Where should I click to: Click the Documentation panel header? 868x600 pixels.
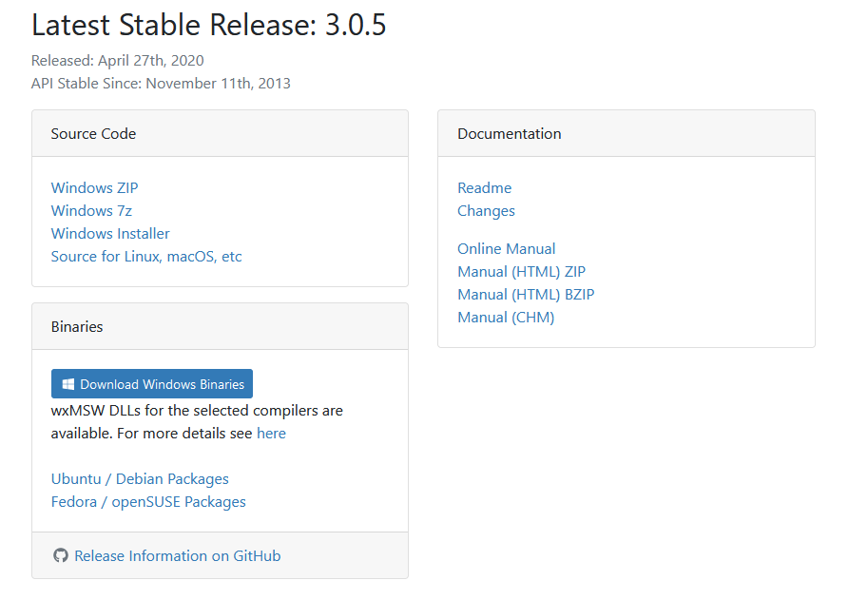tap(627, 133)
